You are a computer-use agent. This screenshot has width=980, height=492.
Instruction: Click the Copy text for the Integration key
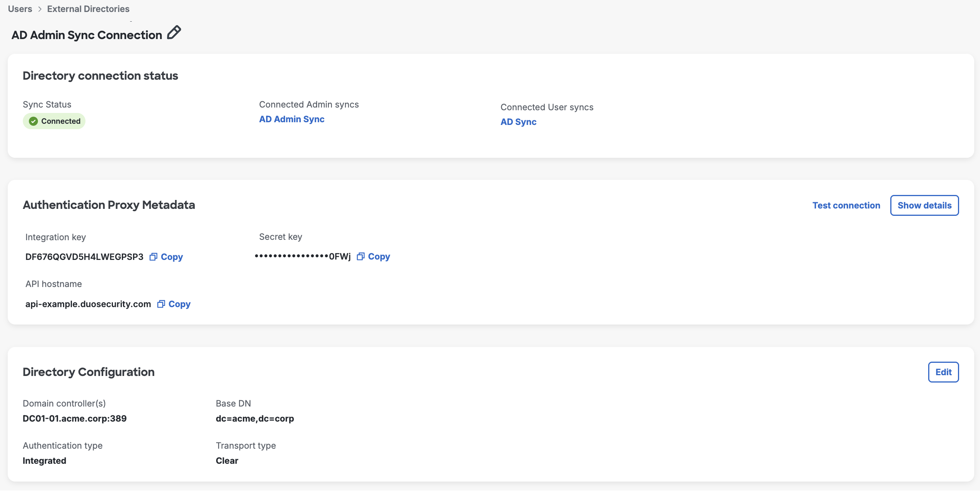click(172, 257)
